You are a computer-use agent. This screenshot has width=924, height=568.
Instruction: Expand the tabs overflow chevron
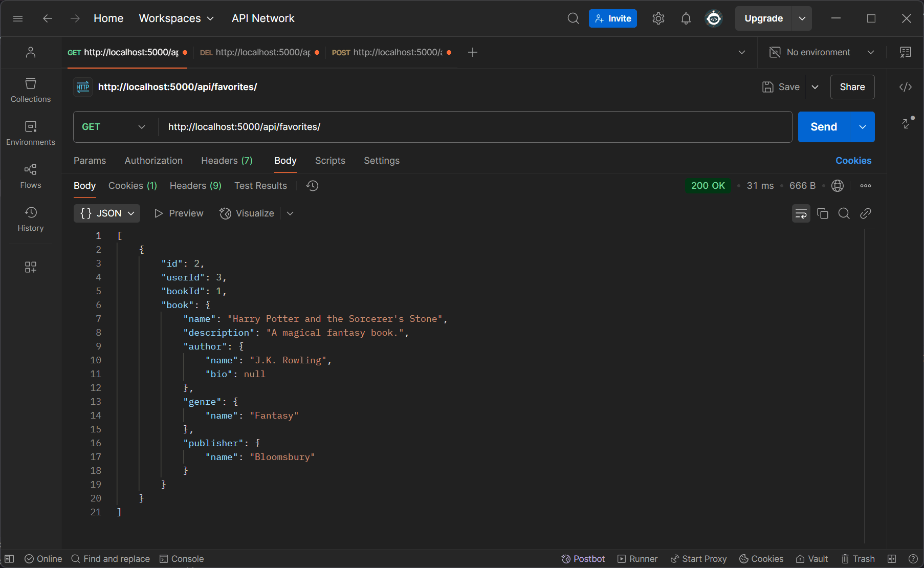(742, 52)
